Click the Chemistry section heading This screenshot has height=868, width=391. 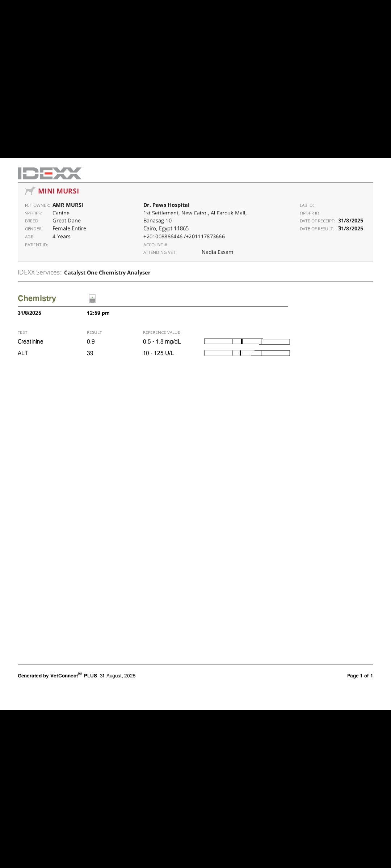37,298
